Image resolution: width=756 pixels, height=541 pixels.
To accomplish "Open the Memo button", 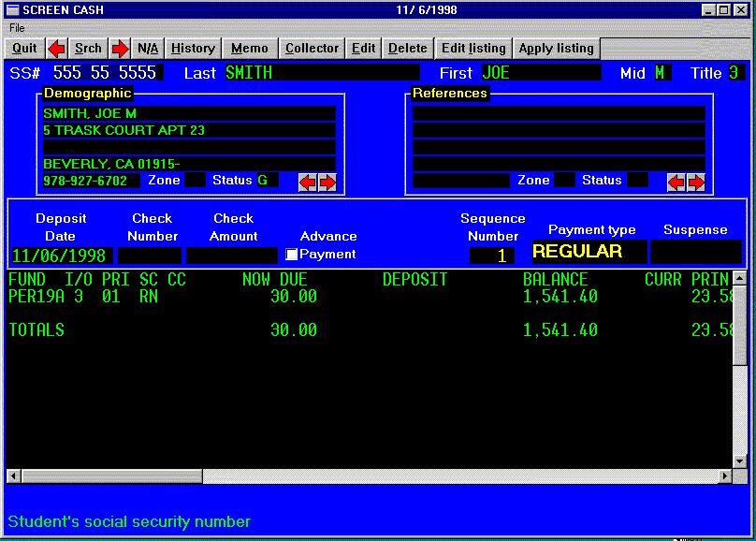I will 250,49.
